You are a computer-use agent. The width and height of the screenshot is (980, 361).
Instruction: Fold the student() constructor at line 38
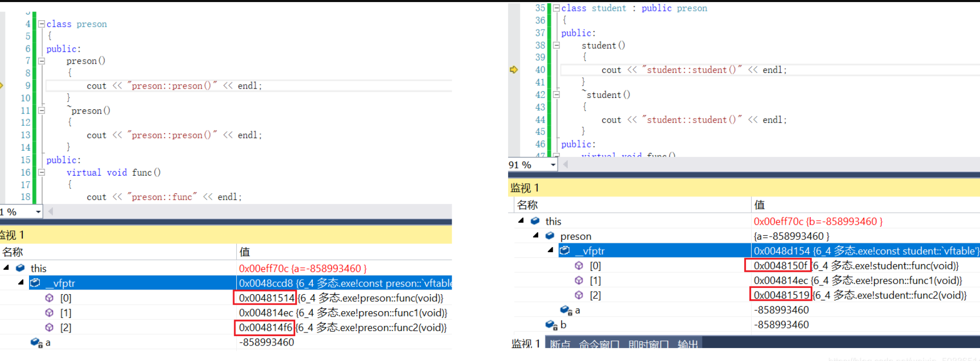[556, 45]
